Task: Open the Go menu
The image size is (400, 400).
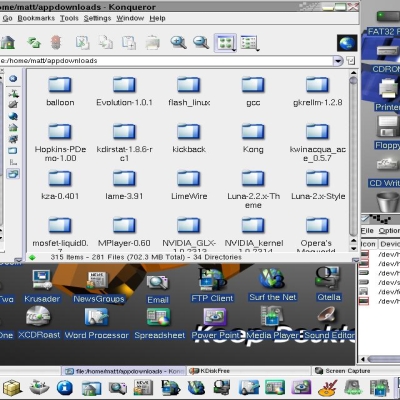Action: (x=7, y=18)
